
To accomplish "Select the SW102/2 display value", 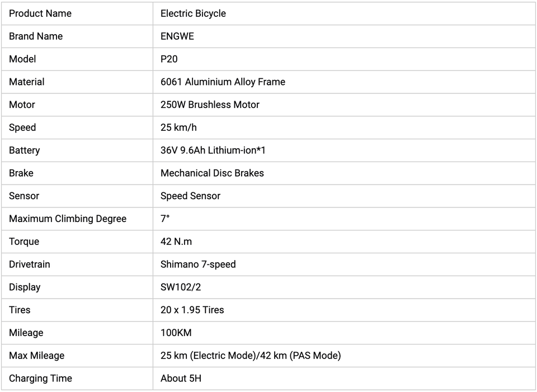I will 181,287.
